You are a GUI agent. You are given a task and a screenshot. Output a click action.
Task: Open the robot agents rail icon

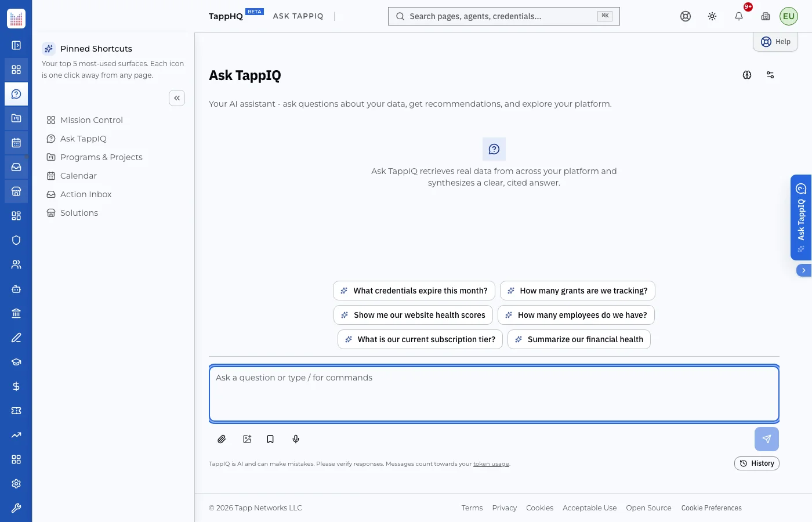pyautogui.click(x=16, y=289)
